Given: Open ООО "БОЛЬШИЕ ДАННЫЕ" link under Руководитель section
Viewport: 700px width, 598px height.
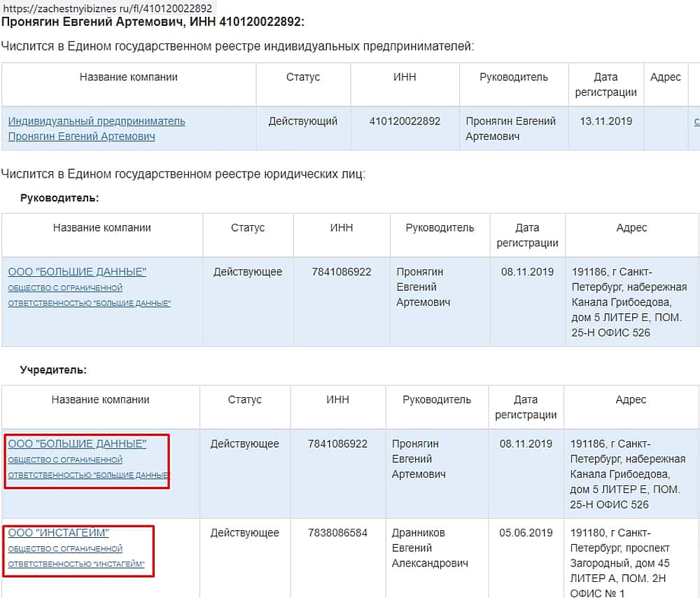Looking at the screenshot, I should [x=77, y=271].
